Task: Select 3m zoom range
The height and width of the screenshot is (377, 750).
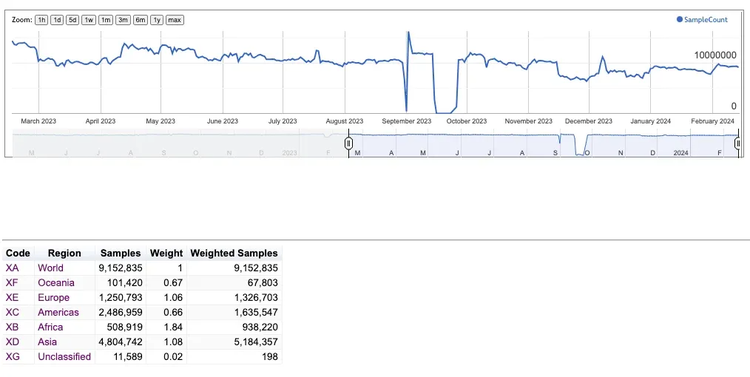Action: 123,20
